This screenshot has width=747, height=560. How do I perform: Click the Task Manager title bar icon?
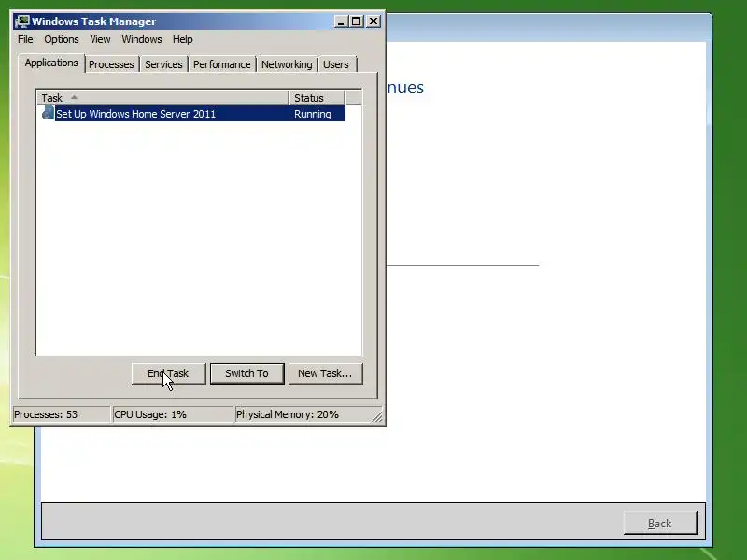coord(21,21)
